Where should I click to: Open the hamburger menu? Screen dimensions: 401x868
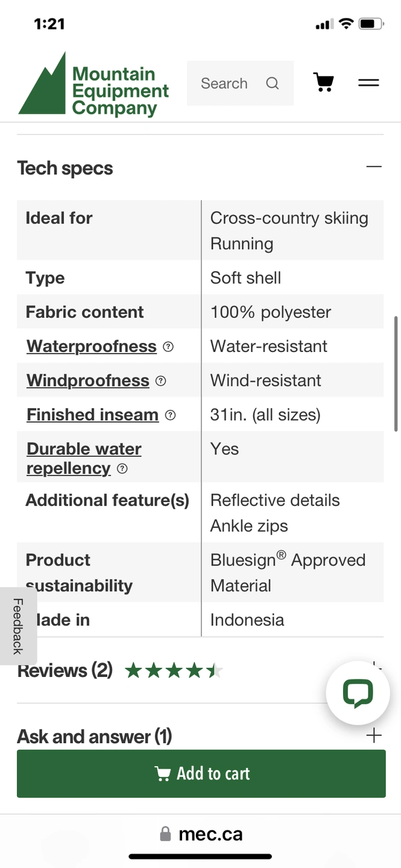point(368,83)
